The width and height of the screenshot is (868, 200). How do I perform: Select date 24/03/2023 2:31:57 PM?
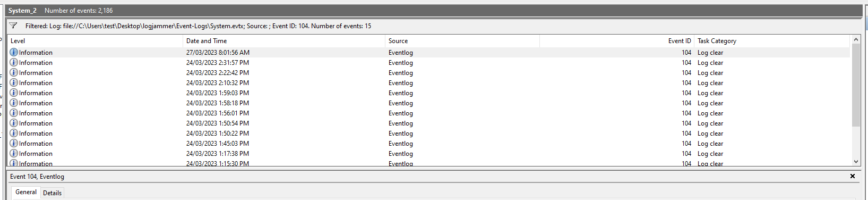click(218, 63)
